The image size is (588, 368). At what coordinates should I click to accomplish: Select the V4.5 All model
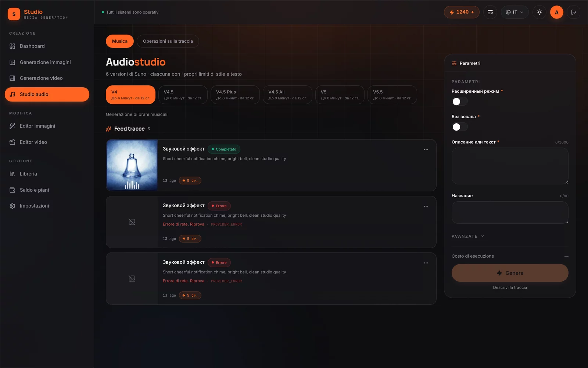pyautogui.click(x=287, y=95)
